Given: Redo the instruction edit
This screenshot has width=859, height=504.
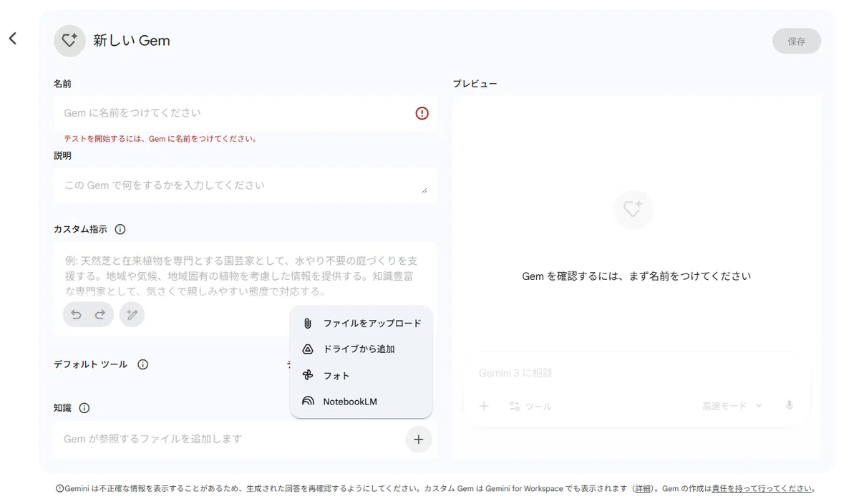Looking at the screenshot, I should pos(100,314).
